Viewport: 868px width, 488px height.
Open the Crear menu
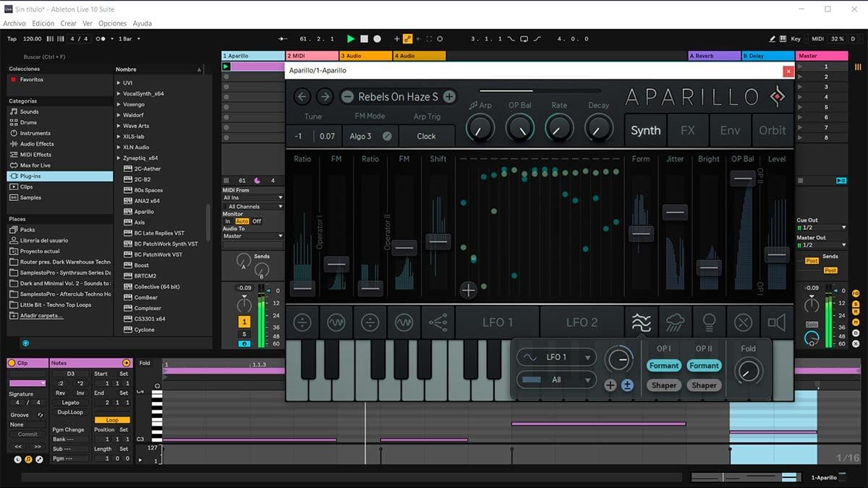(69, 23)
